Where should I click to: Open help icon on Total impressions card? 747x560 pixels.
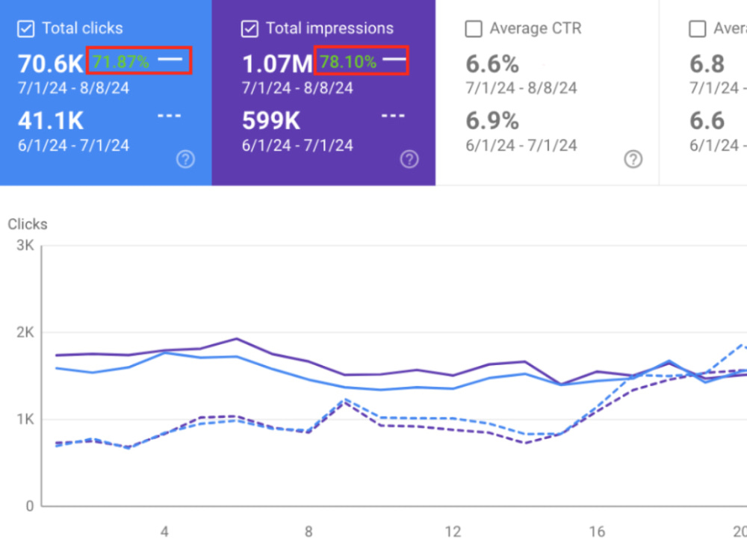click(x=409, y=159)
